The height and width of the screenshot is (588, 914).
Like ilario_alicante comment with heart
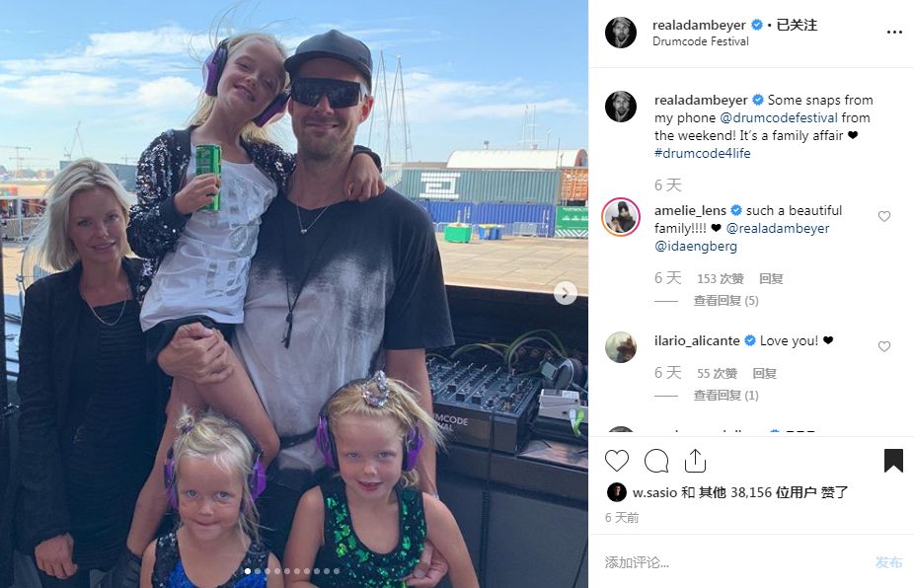click(x=884, y=346)
